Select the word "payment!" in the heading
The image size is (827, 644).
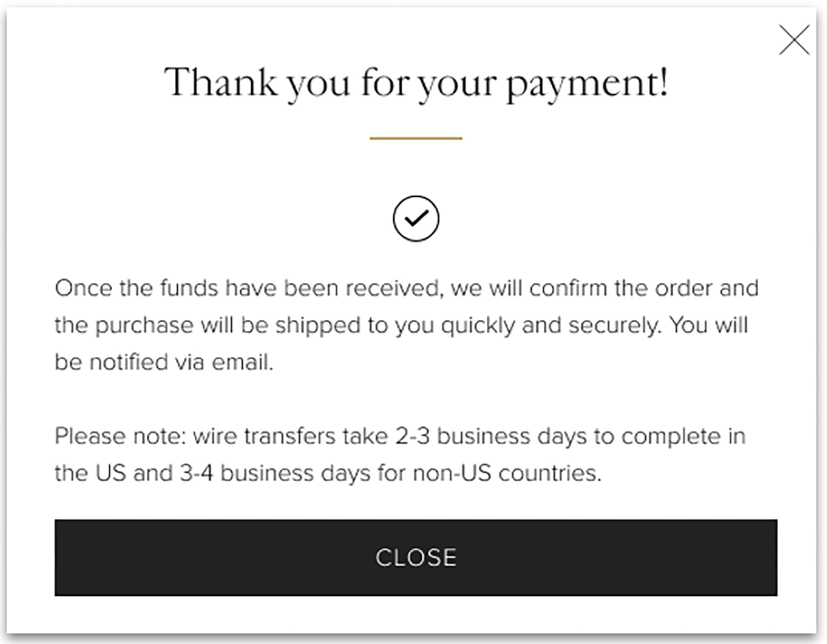pos(587,84)
